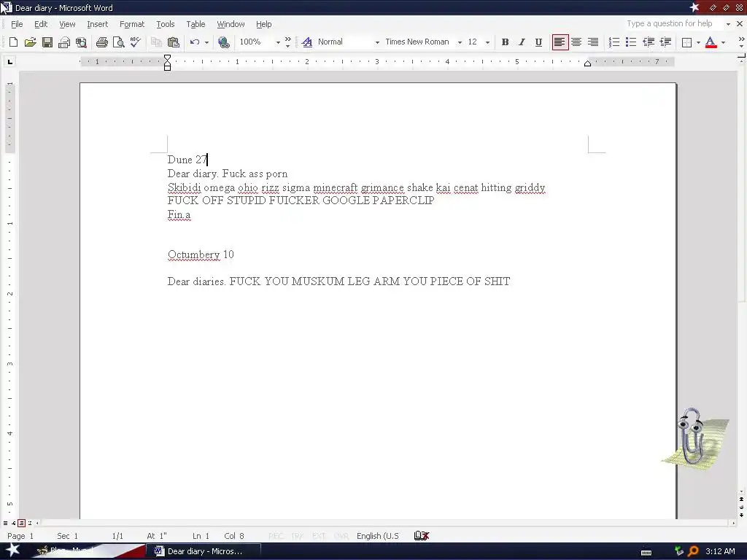Set paragraph to Align Left

coord(560,42)
